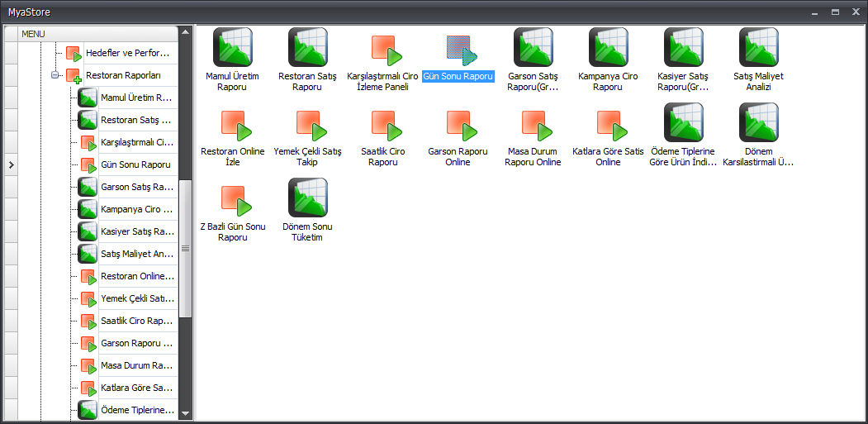
Task: Launch Restoran Online İzle icon
Action: pyautogui.click(x=236, y=126)
